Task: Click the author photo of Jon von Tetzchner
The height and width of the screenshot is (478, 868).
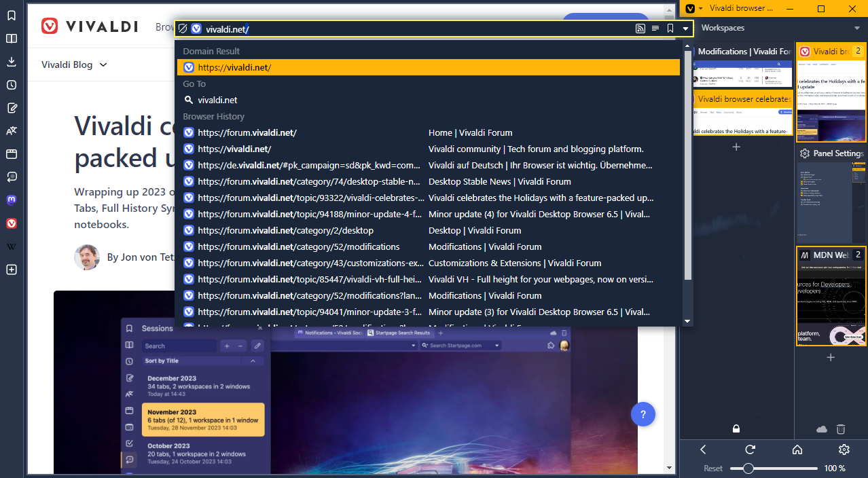Action: [x=86, y=257]
